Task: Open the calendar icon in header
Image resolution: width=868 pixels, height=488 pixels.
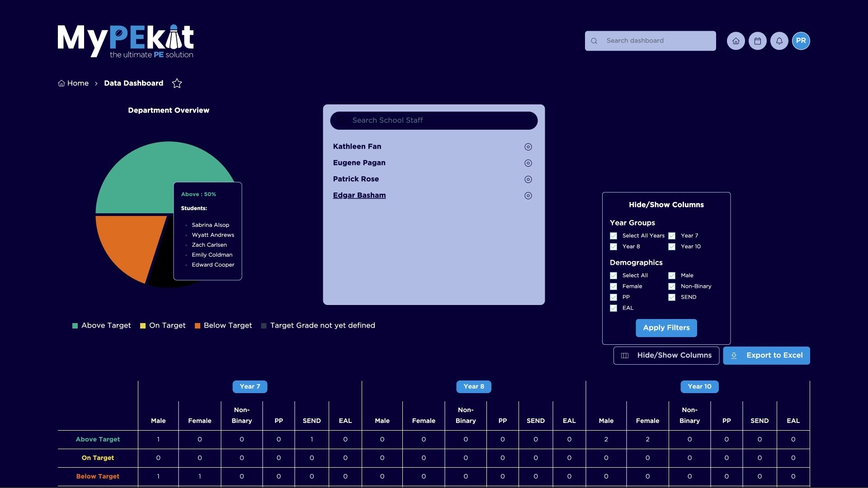Action: 757,41
